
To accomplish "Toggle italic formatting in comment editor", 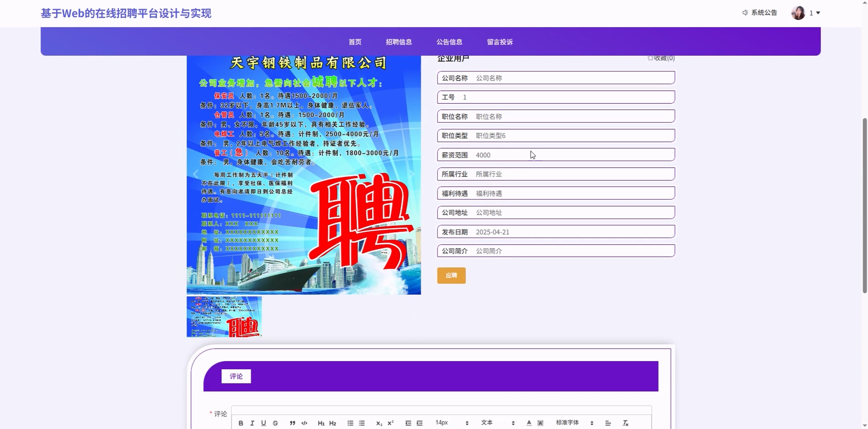I will pyautogui.click(x=252, y=423).
